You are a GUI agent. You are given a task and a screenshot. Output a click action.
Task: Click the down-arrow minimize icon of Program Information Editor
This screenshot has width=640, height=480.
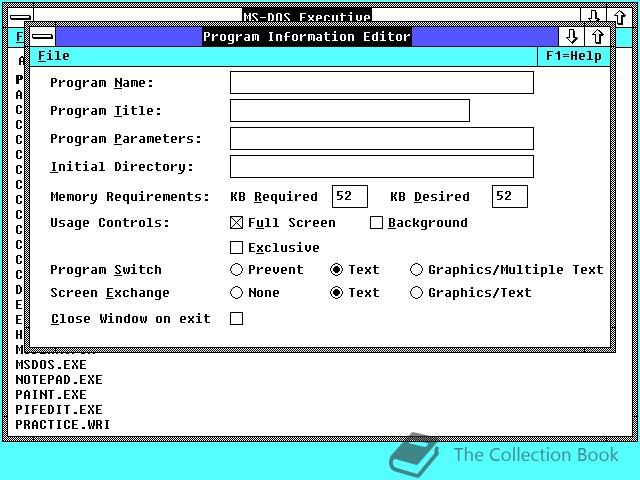point(571,37)
